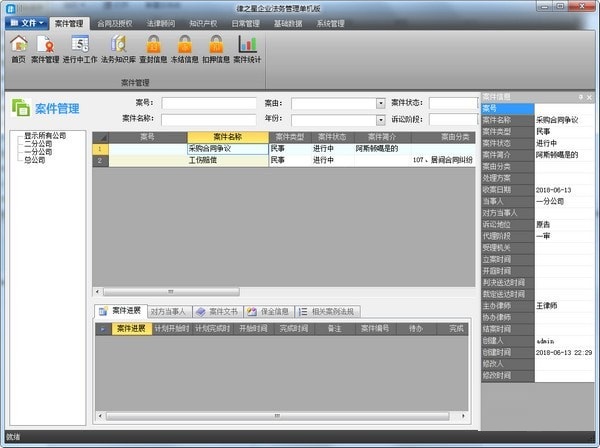
Task: Select the 案号 property row
Action: (538, 109)
